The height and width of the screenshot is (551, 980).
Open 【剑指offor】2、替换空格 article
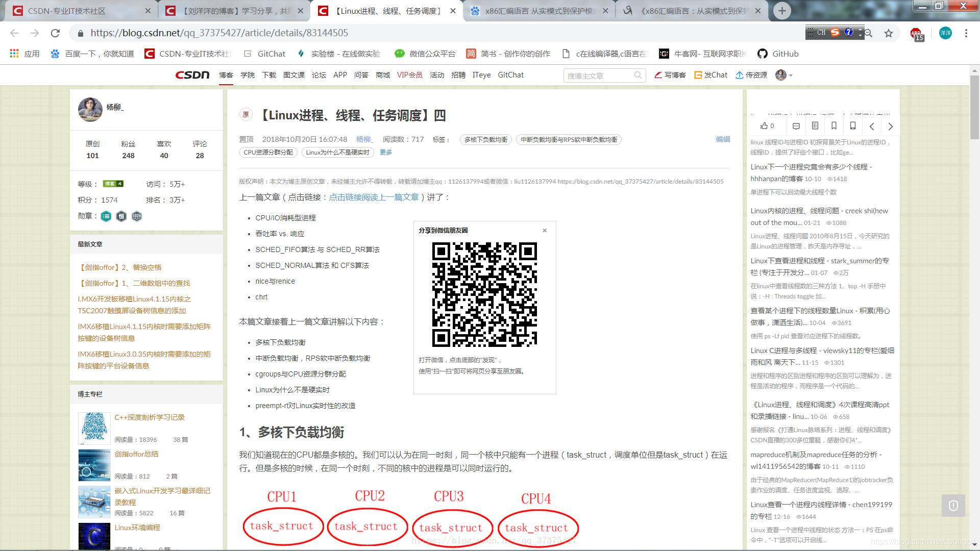pyautogui.click(x=119, y=267)
